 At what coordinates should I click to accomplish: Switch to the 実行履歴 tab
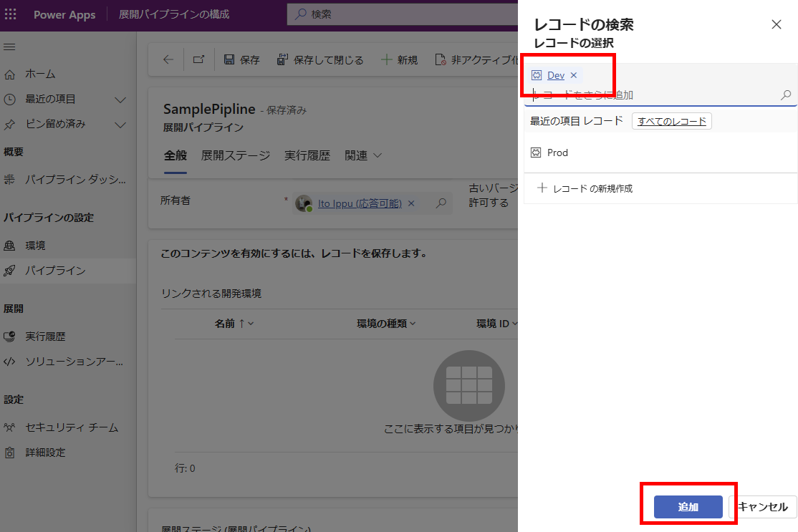pos(307,155)
